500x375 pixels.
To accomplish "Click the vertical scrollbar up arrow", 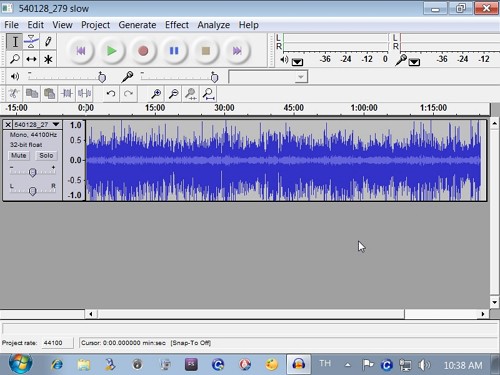I will [495, 124].
